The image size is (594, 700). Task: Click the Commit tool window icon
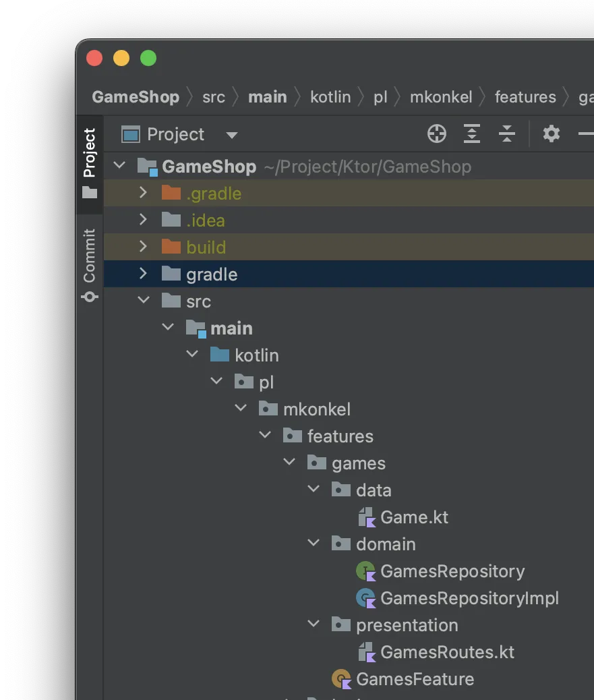pyautogui.click(x=90, y=297)
